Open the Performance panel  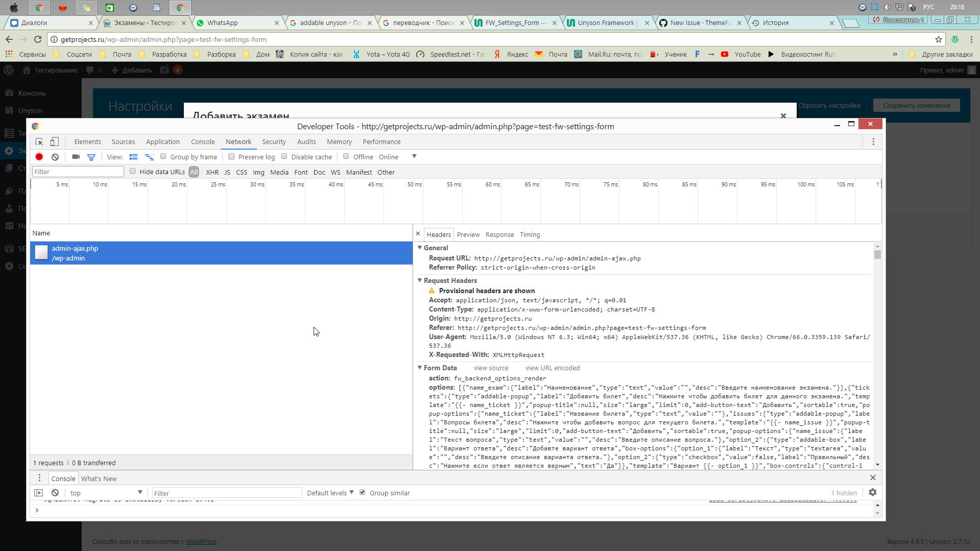381,142
